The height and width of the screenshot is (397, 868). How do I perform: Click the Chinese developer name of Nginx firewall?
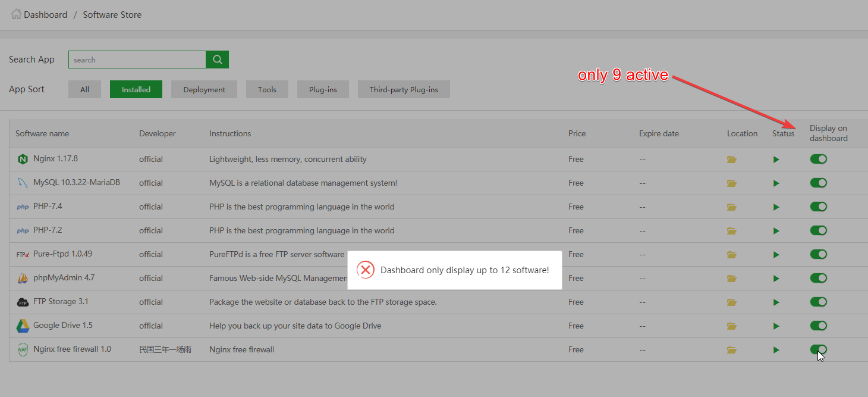click(x=165, y=349)
